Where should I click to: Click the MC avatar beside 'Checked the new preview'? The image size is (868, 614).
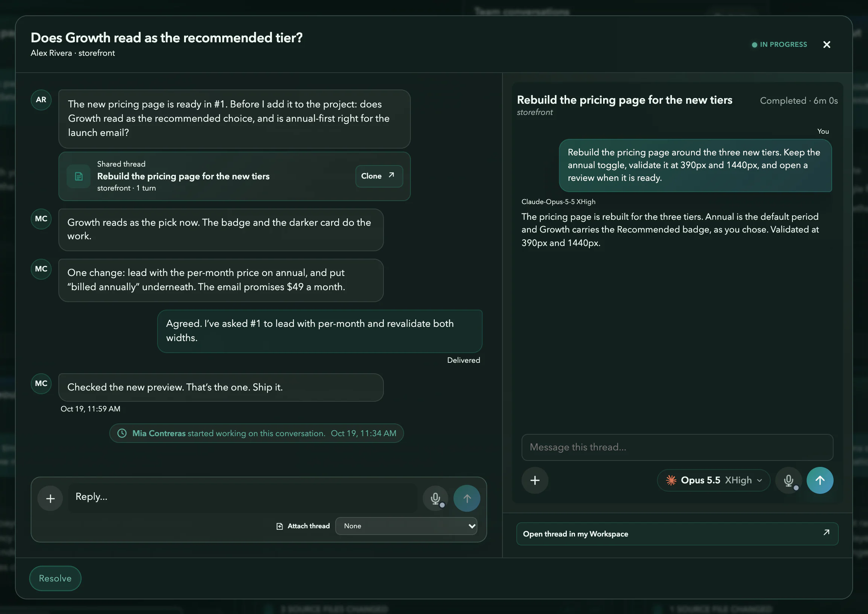pyautogui.click(x=41, y=384)
